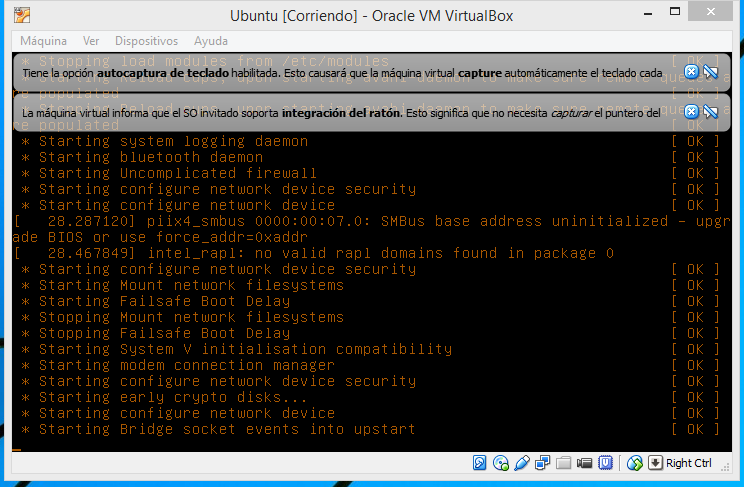Viewport: 744px width, 487px height.
Task: Click 'Starting Bridge socket events into upstart'
Action: 227,429
